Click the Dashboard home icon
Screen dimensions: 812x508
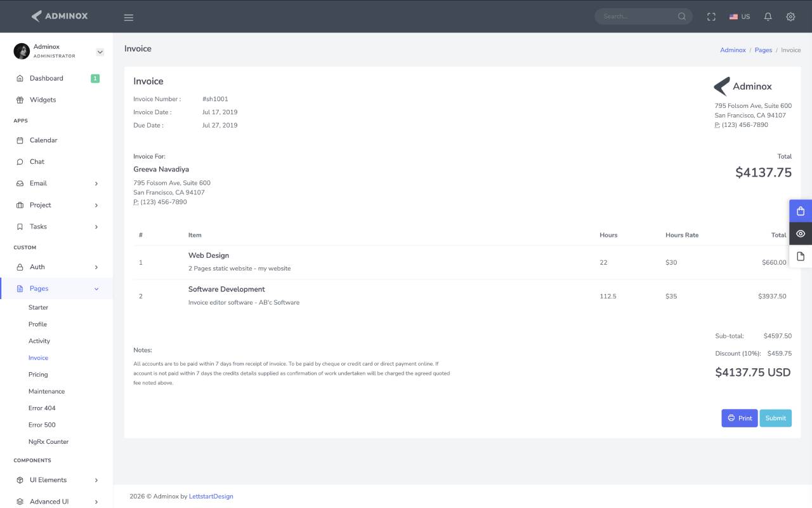[20, 78]
